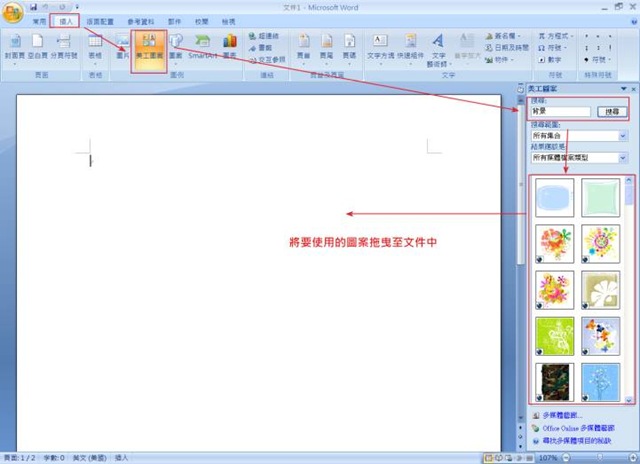The image size is (640, 464).
Task: Open the 圖案 Shapes gallery
Action: pos(176,49)
